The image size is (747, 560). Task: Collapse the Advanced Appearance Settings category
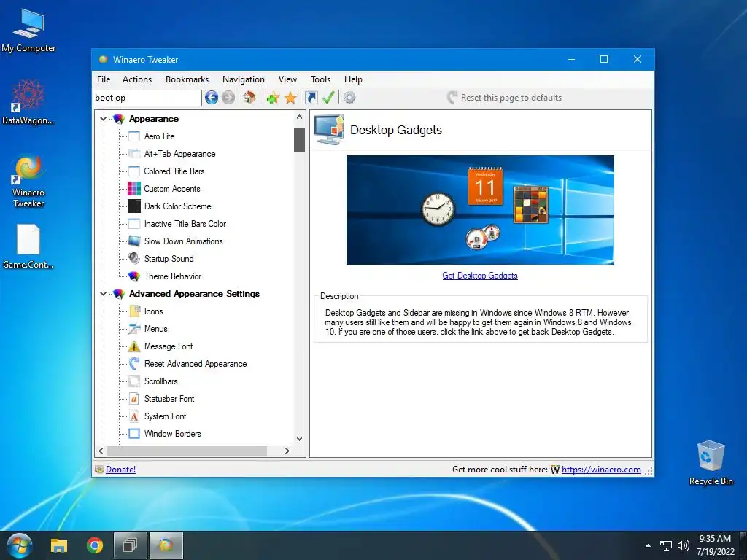[x=103, y=294]
